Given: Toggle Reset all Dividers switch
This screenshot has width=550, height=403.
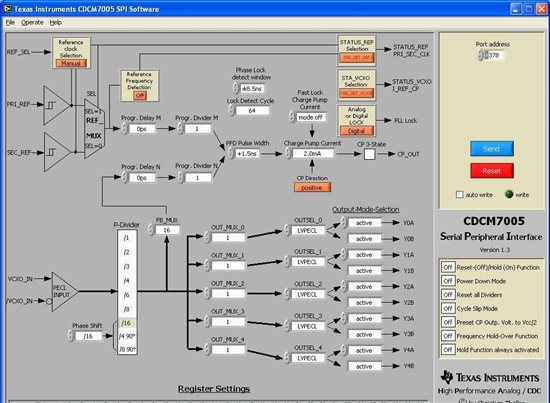Looking at the screenshot, I should click(x=448, y=295).
